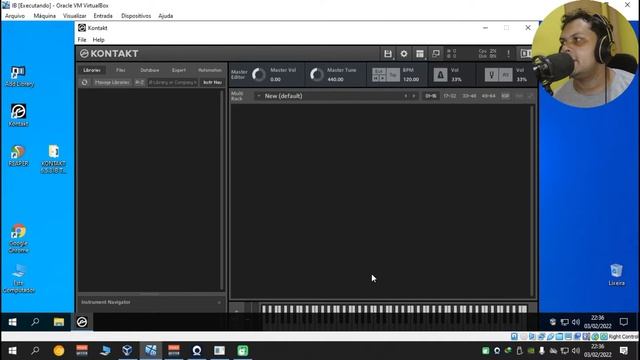The image size is (640, 360).
Task: Click the Master Vol knob
Action: coord(258,75)
